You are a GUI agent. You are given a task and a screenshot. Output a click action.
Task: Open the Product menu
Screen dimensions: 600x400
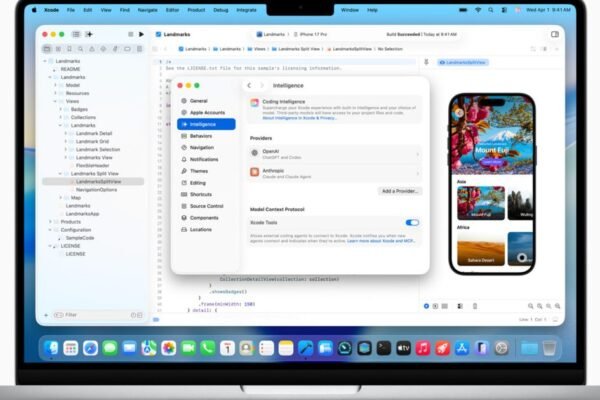196,10
